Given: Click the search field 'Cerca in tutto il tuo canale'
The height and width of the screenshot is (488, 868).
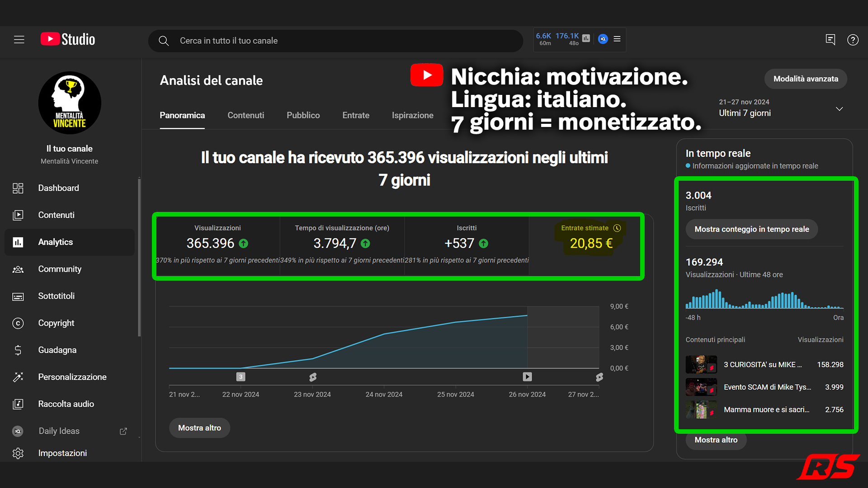Looking at the screenshot, I should pos(335,41).
